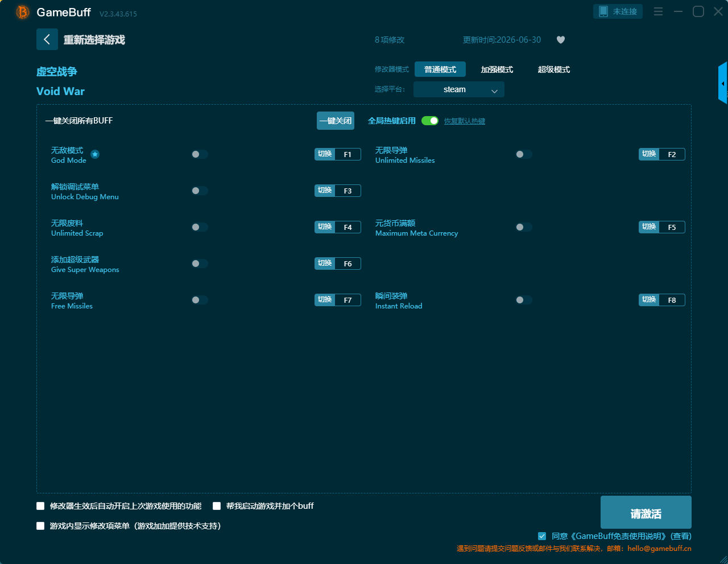Switch to 超级模式 mode tab
This screenshot has width=728, height=564.
[x=554, y=69]
